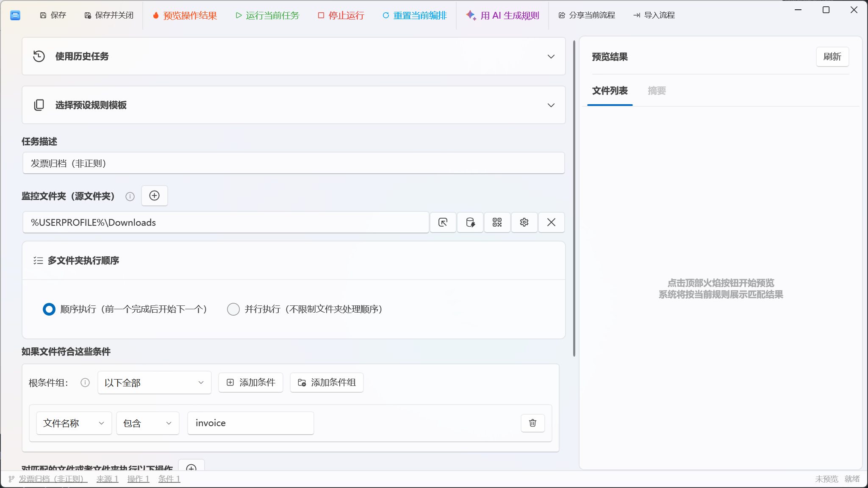Add a monitored folder with plus button
Viewport: 868px width, 488px height.
155,196
